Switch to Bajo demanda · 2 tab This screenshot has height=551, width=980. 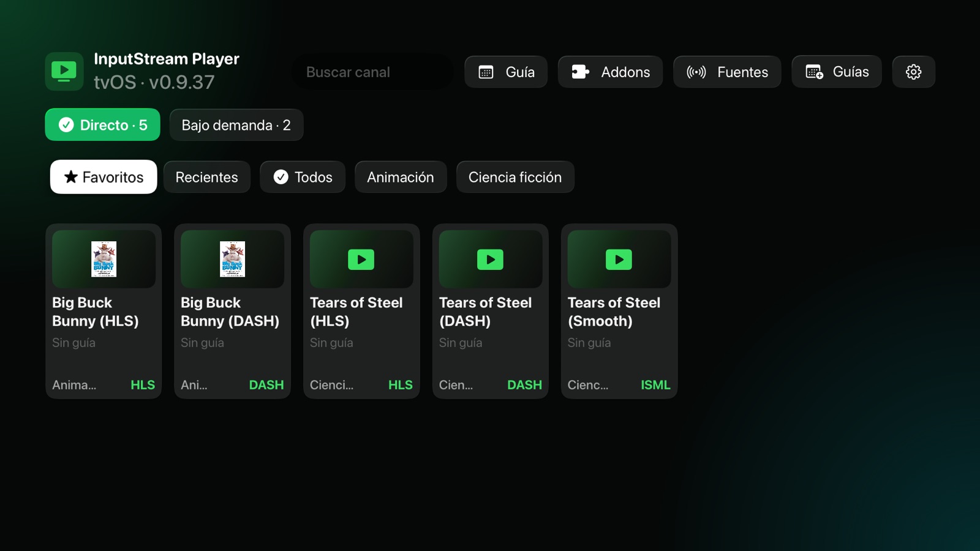(x=236, y=125)
